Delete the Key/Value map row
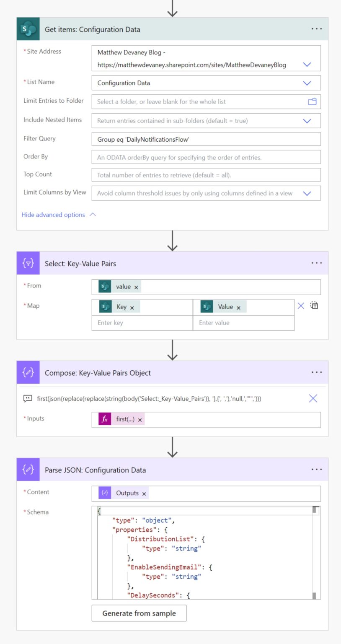The height and width of the screenshot is (644, 341). [x=301, y=306]
